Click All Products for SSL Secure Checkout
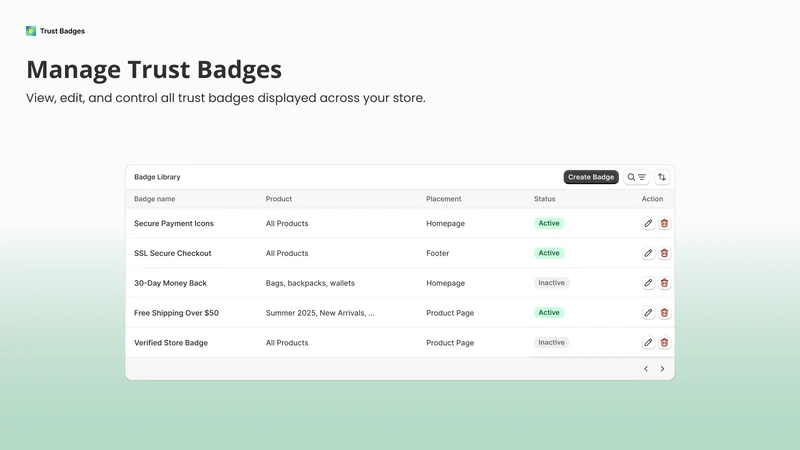This screenshot has width=800, height=450. pyautogui.click(x=287, y=253)
